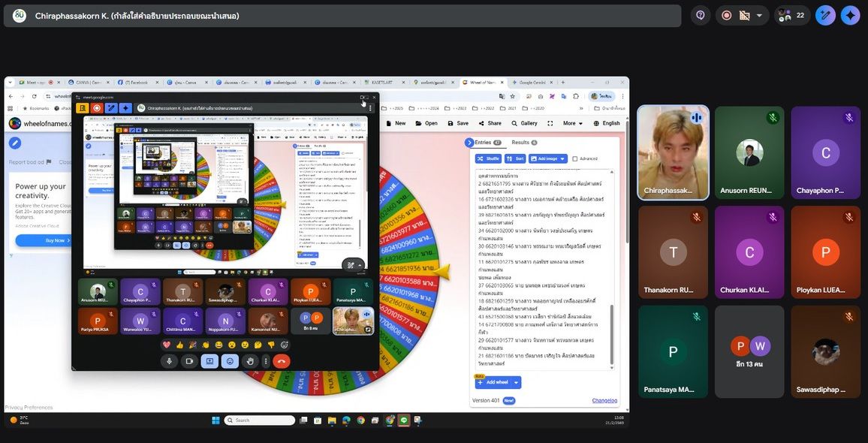Open the Add wheel dropdown arrow

pyautogui.click(x=517, y=382)
